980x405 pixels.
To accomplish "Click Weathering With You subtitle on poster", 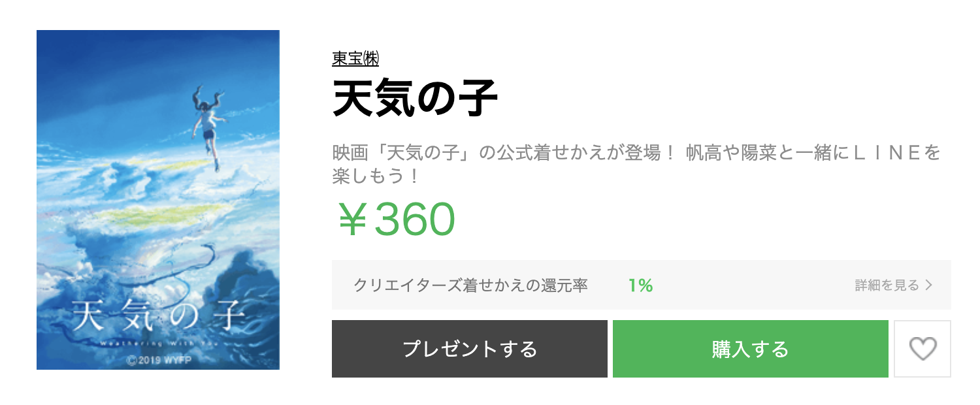I will (x=158, y=342).
